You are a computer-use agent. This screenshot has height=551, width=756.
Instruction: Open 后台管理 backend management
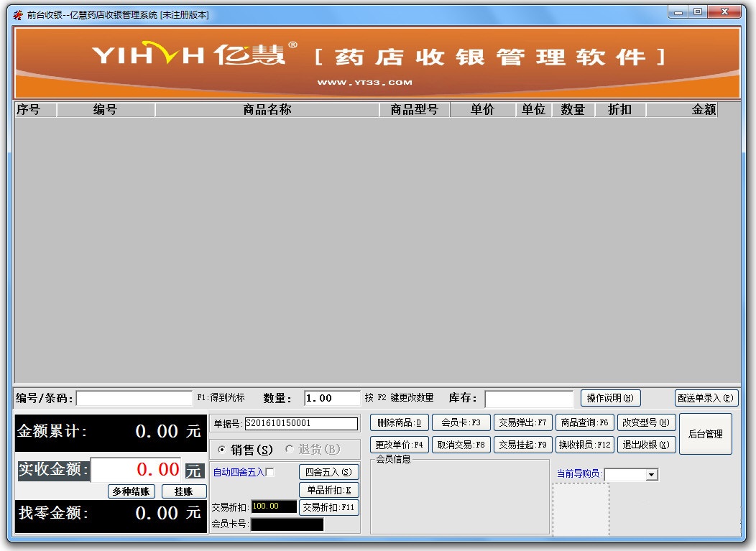pyautogui.click(x=706, y=434)
